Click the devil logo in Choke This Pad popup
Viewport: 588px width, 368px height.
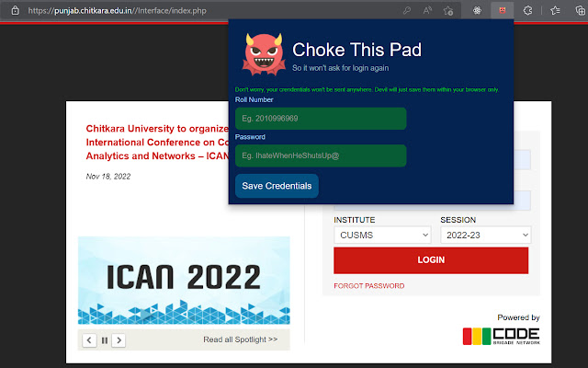tap(264, 54)
